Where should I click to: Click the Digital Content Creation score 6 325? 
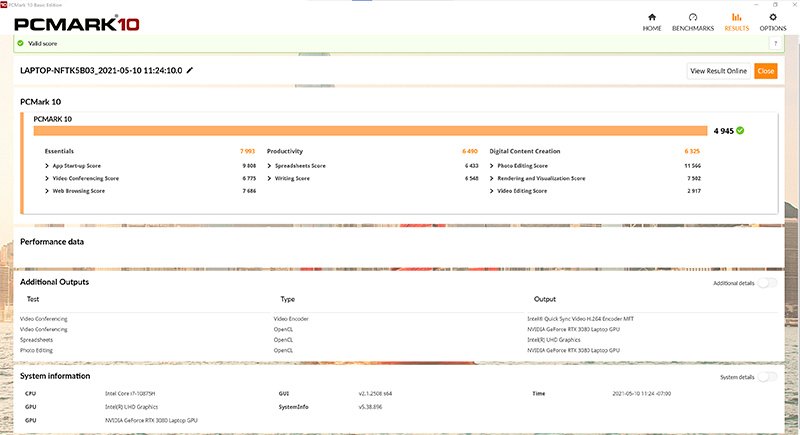pos(692,151)
